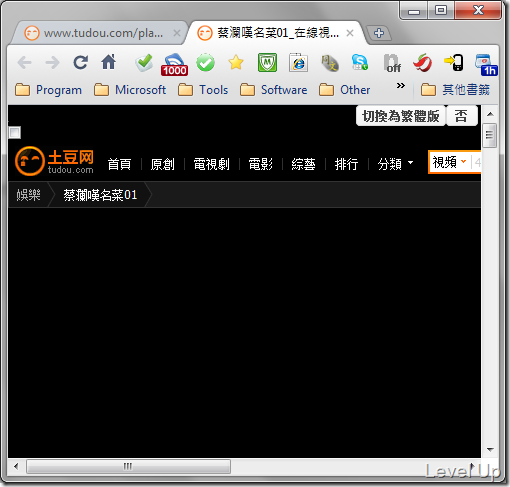Click the 切換為繁體版 button
Screen dimensions: 510x487
pos(400,116)
